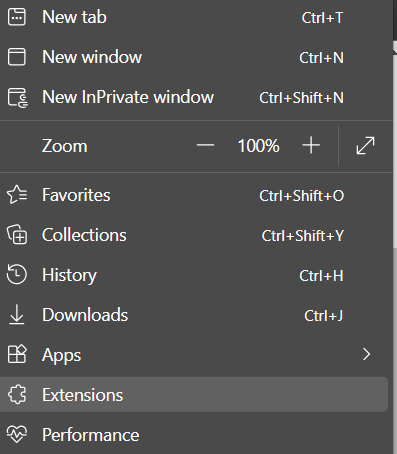Open the Downloads menu entry
This screenshot has width=397, height=454.
click(194, 315)
